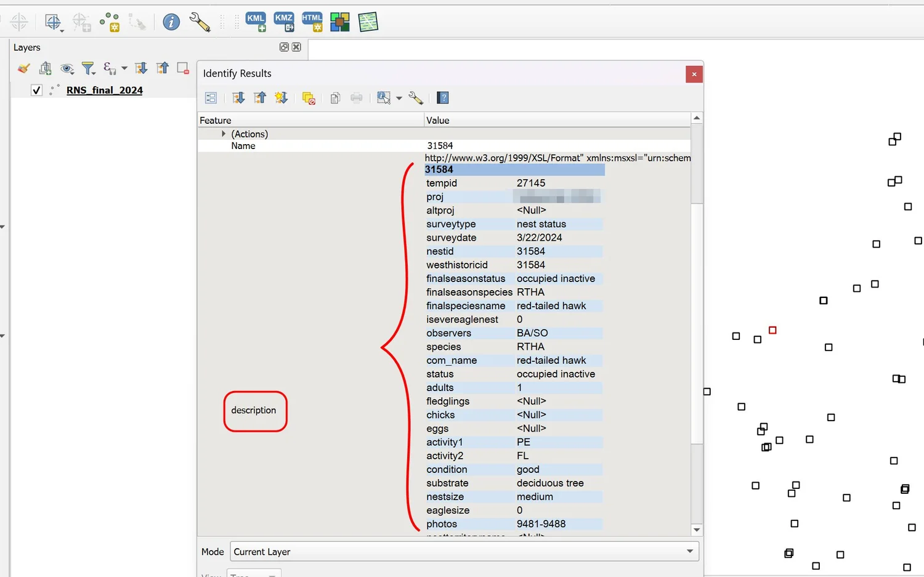Select the highlighted 31584 feature value
924x577 pixels.
click(514, 169)
